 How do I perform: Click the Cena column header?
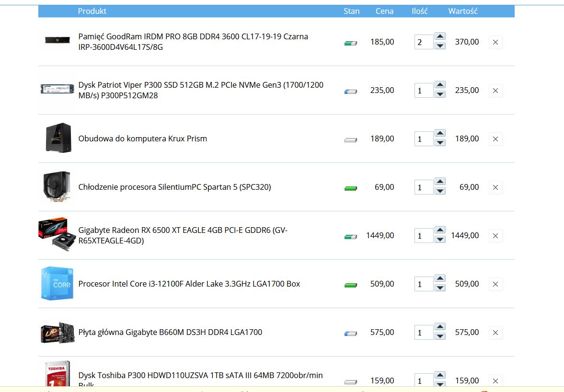click(x=384, y=11)
